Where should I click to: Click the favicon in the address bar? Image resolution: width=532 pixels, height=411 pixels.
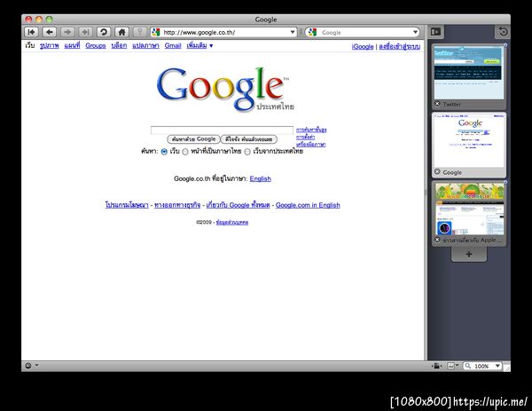point(156,32)
